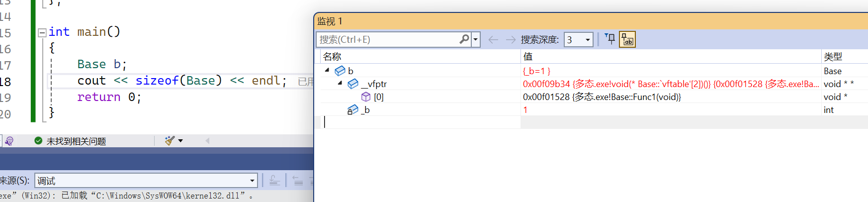This screenshot has width=868, height=202.
Task: Open the code cleanup dropdown arrow
Action: 180,141
